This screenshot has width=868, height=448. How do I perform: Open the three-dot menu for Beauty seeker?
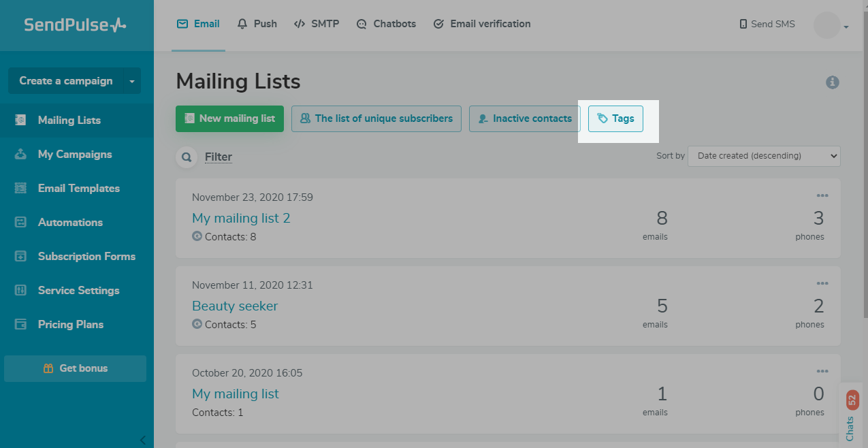(x=822, y=284)
